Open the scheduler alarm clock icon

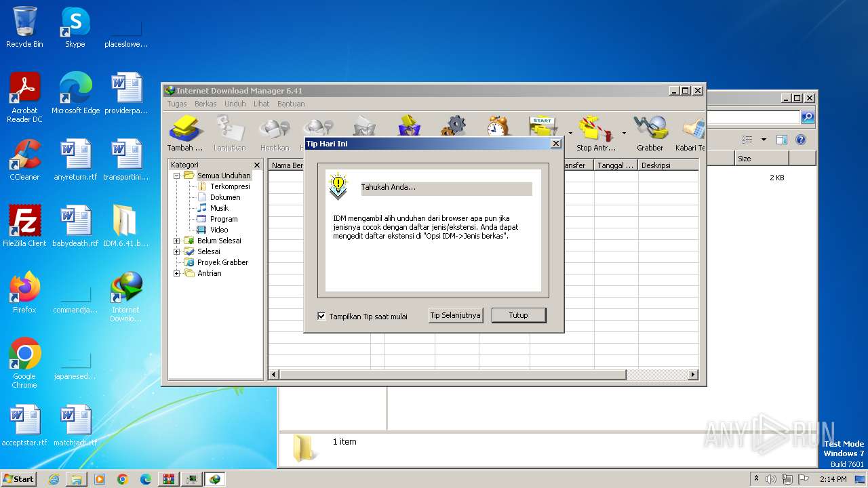(498, 126)
